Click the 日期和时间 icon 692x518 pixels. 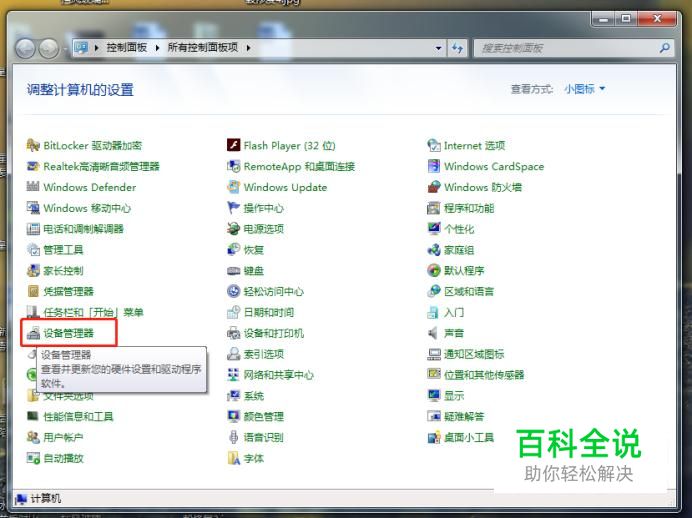pos(233,312)
